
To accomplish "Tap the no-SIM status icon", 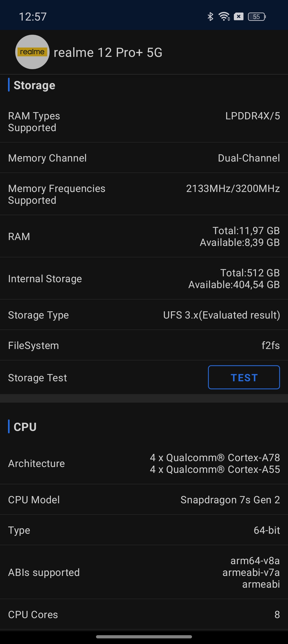I will (239, 17).
